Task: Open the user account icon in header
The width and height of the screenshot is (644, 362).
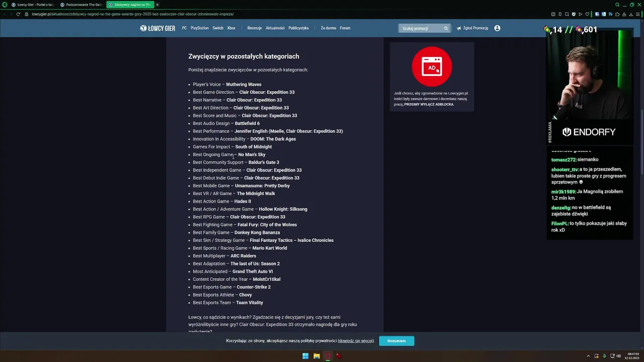Action: pos(497,28)
